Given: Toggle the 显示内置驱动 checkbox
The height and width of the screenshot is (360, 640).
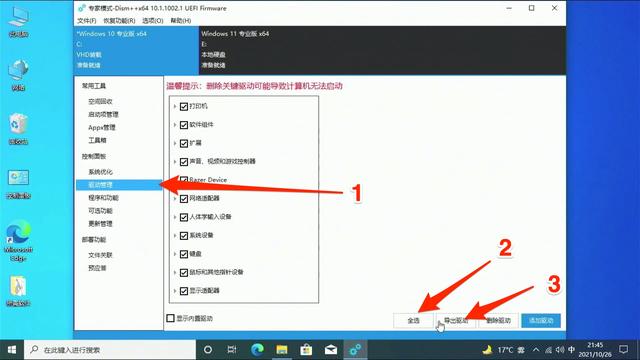Looking at the screenshot, I should click(171, 318).
